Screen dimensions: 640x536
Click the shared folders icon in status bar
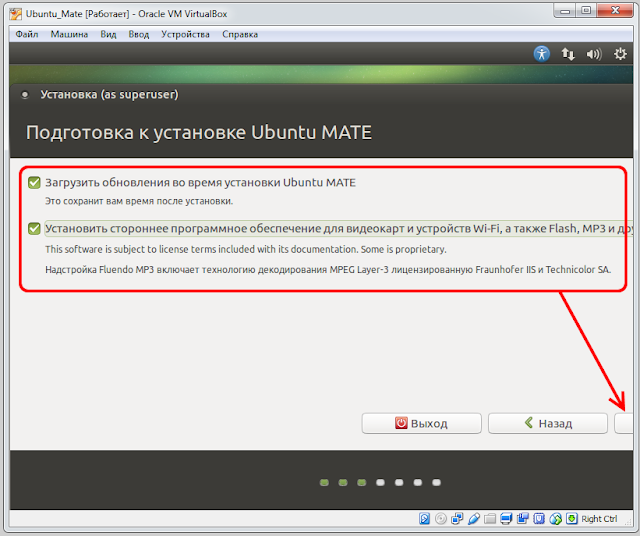(490, 518)
